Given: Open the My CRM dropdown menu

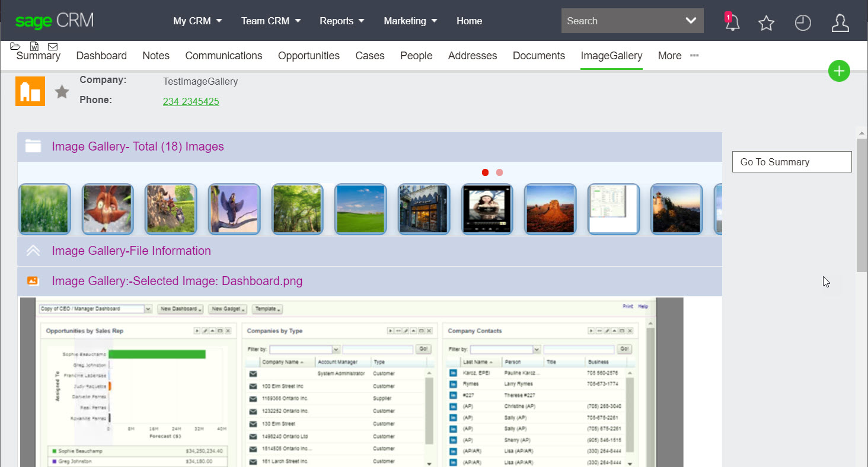Looking at the screenshot, I should [197, 21].
